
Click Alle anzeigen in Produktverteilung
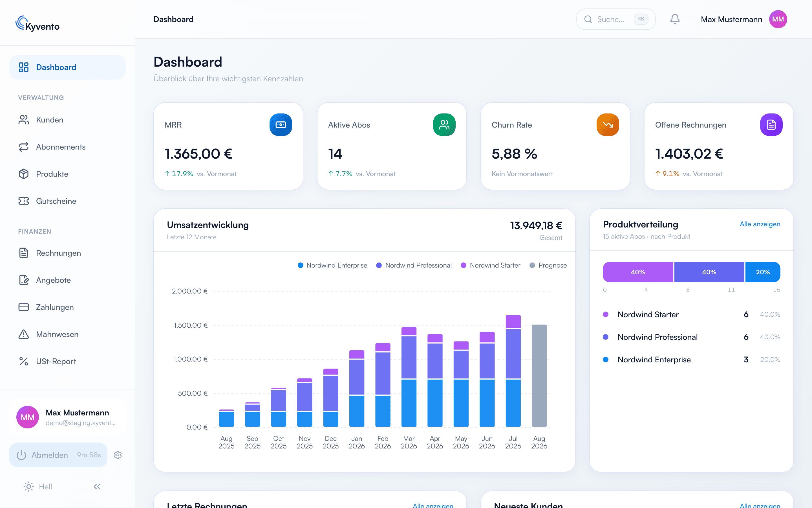pyautogui.click(x=760, y=224)
